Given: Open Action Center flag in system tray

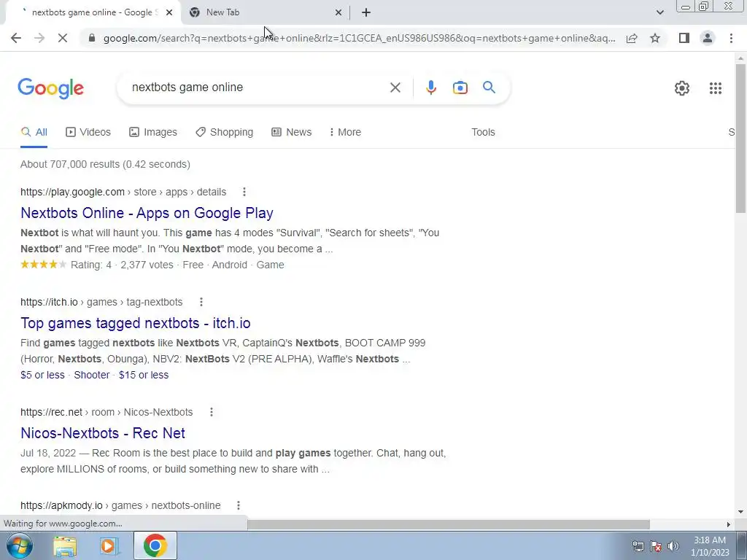Looking at the screenshot, I should point(656,546).
